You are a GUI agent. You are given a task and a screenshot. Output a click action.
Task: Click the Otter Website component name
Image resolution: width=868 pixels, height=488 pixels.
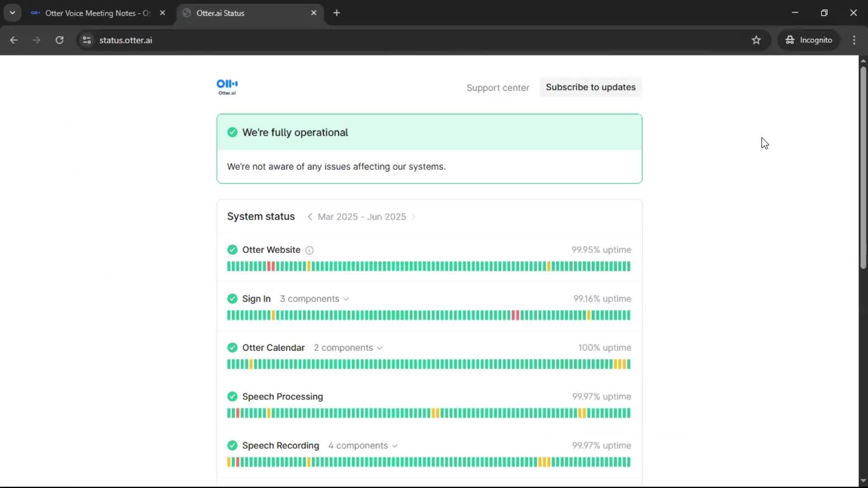coord(271,250)
